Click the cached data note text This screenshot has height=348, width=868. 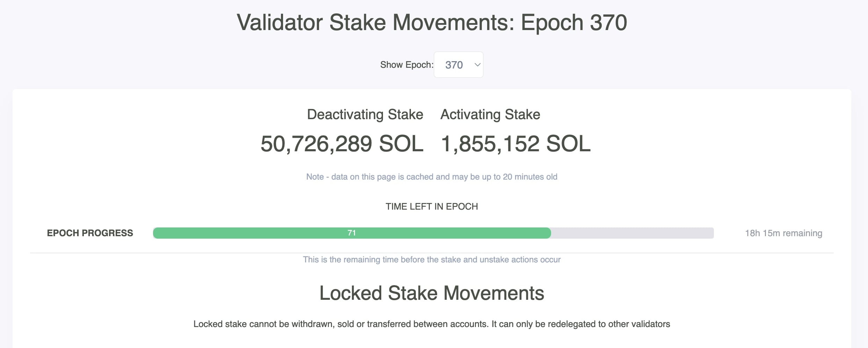(x=432, y=177)
